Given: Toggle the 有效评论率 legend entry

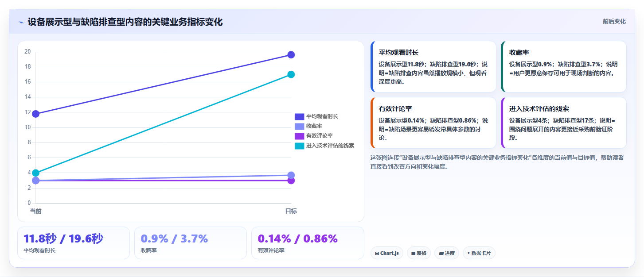Looking at the screenshot, I should (314, 136).
